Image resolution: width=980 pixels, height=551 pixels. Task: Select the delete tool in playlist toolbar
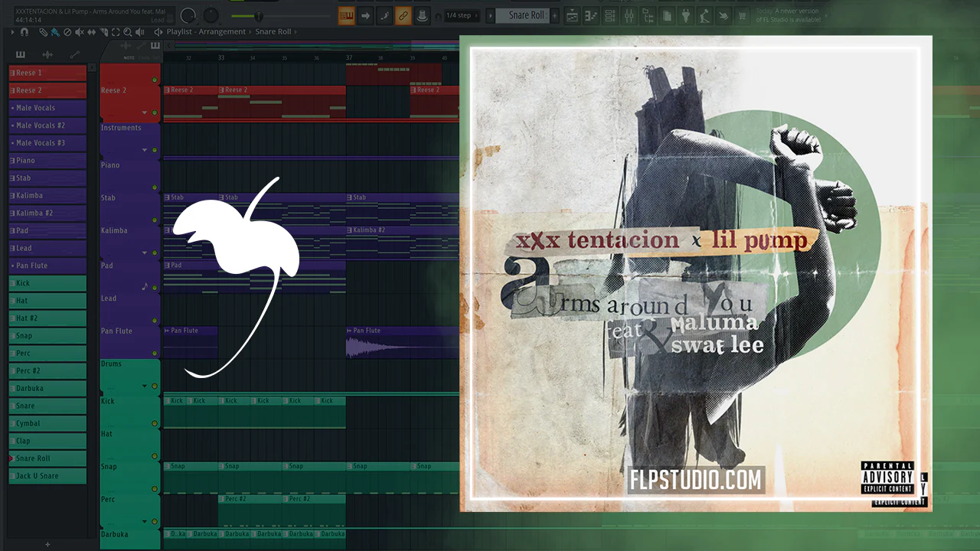(67, 32)
